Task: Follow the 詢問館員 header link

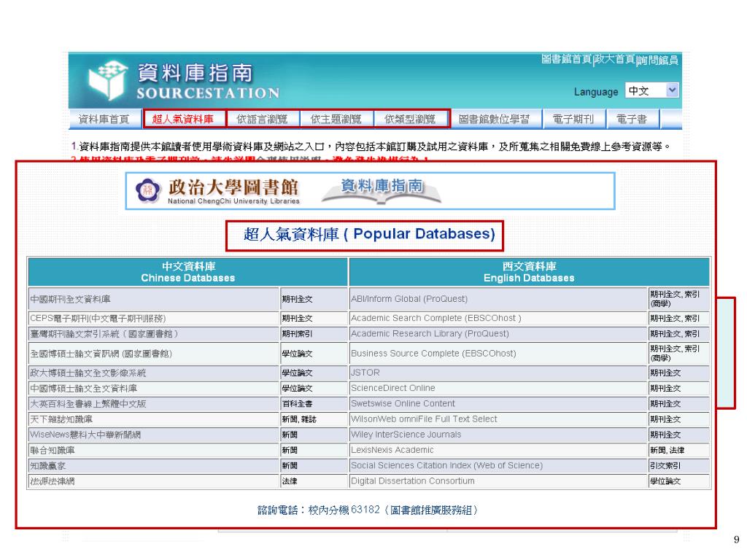Action: click(x=658, y=60)
